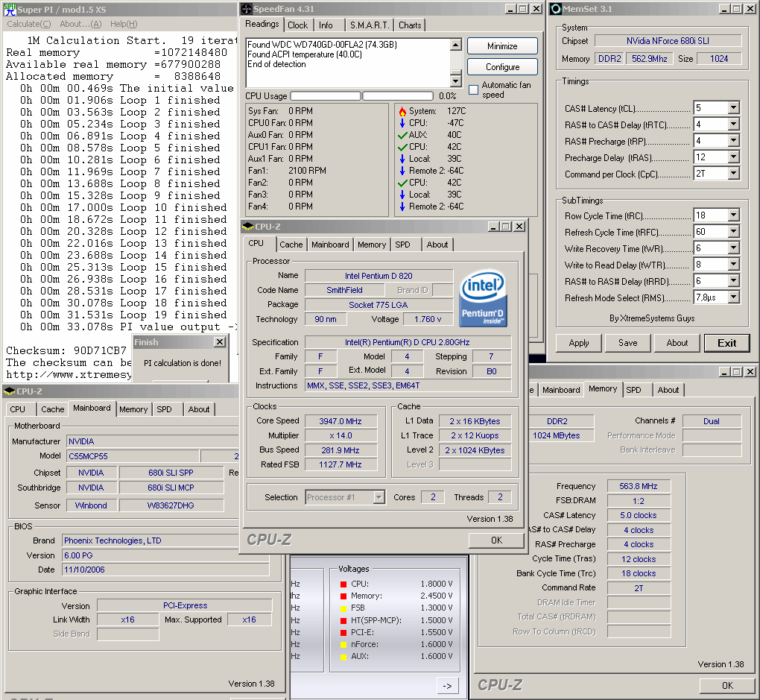Click the SpeedFan title bar icon
The image size is (760, 700).
(247, 9)
